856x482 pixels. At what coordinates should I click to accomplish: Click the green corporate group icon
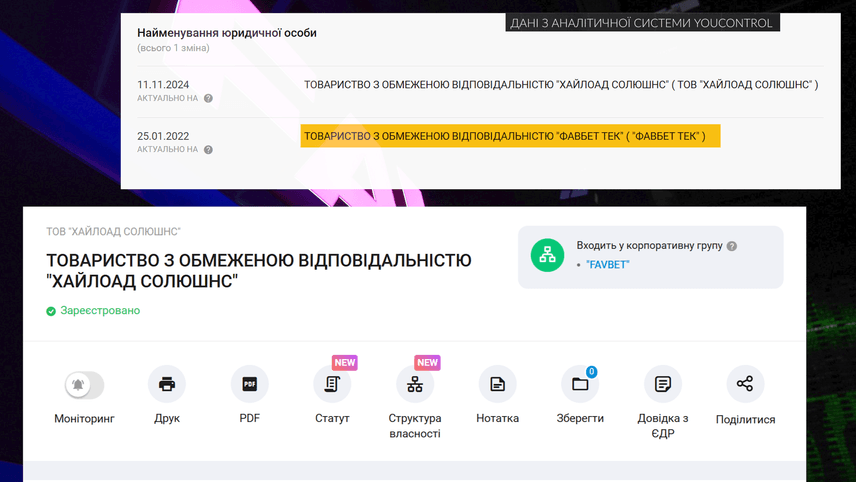pos(547,256)
